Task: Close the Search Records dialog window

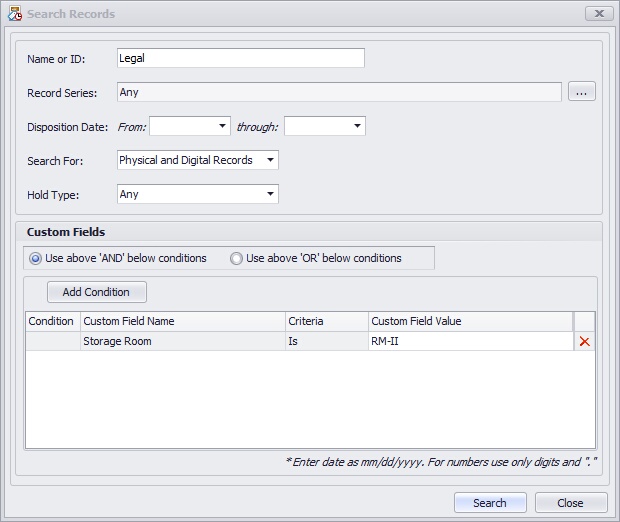Action: tap(599, 14)
